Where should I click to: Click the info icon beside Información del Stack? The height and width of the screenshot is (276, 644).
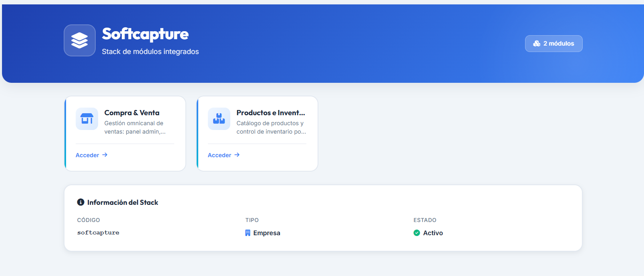(80, 202)
